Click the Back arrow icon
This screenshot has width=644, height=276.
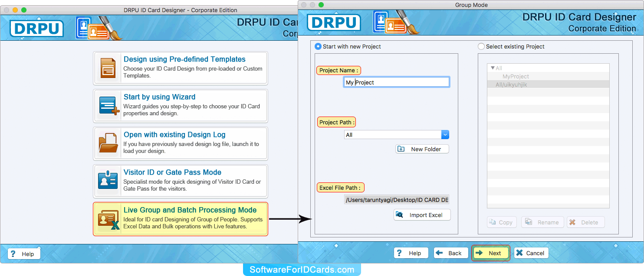point(440,253)
